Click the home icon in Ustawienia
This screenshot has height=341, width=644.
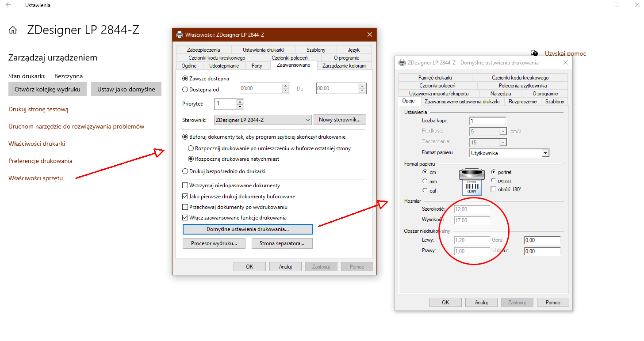point(13,30)
